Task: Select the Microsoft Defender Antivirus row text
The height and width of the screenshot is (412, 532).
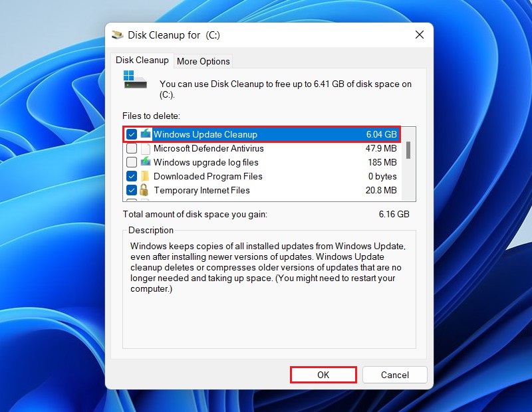Action: tap(208, 148)
